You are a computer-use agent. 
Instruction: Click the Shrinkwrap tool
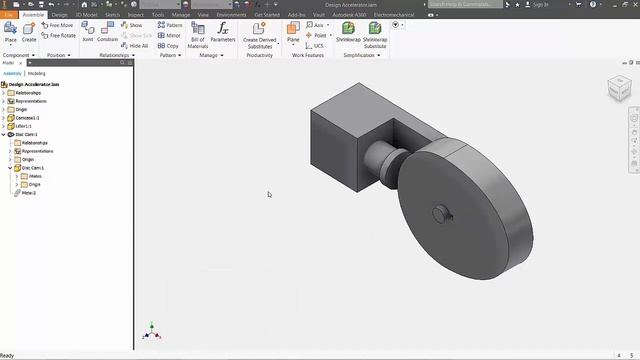pos(348,32)
